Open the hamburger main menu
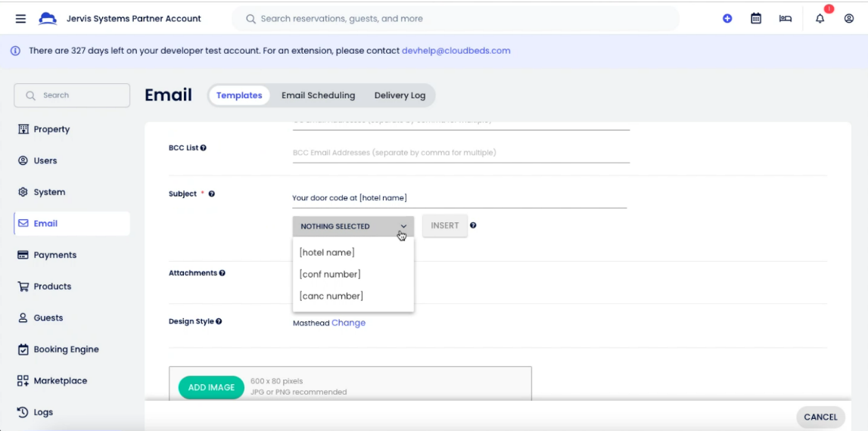This screenshot has height=431, width=868. pos(20,19)
